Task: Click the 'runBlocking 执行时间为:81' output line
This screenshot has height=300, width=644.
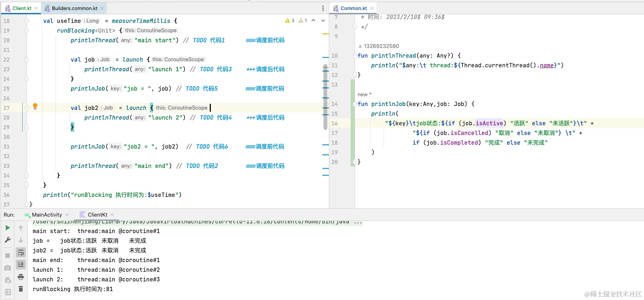Action: coord(73,289)
